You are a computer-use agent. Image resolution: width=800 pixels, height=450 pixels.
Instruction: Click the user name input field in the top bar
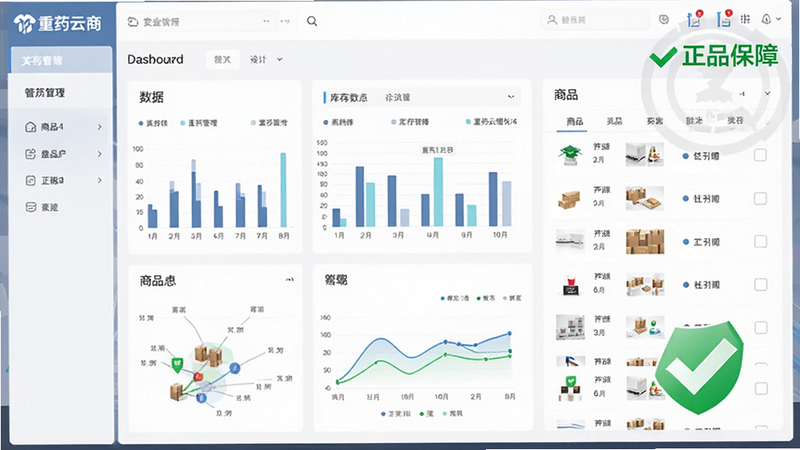595,19
